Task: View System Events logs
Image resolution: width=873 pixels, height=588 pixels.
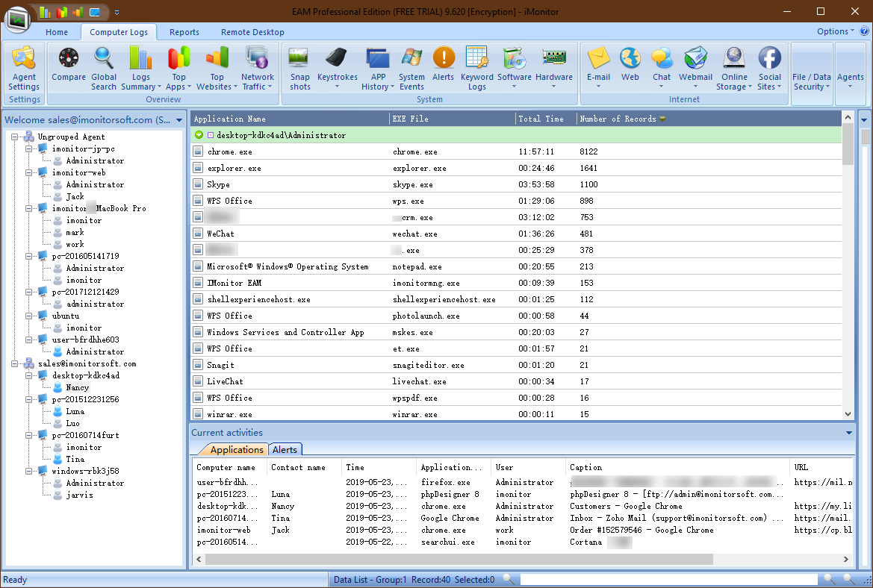Action: point(411,69)
